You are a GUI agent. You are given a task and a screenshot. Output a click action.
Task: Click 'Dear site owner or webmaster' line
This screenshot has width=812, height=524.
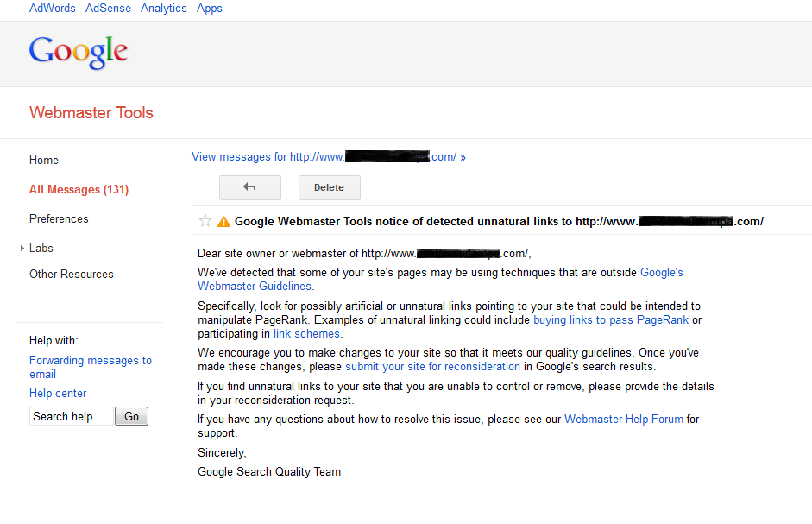tap(364, 254)
